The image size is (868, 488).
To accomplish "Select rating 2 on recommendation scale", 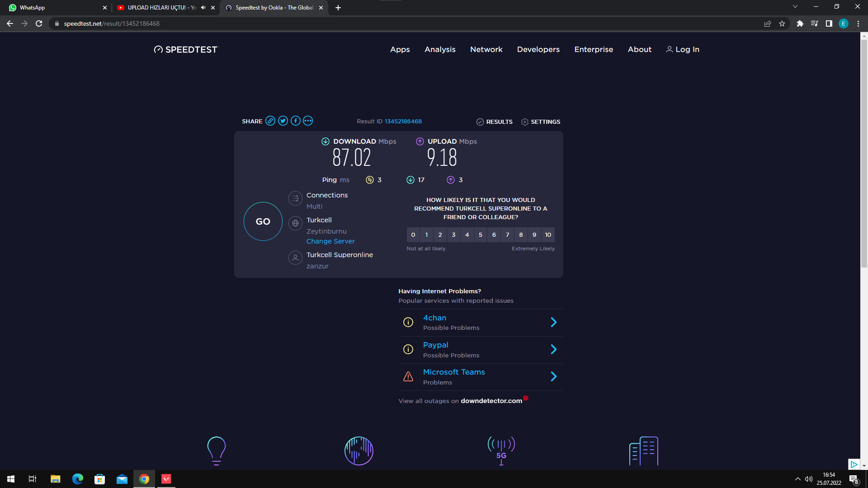I will coord(440,235).
